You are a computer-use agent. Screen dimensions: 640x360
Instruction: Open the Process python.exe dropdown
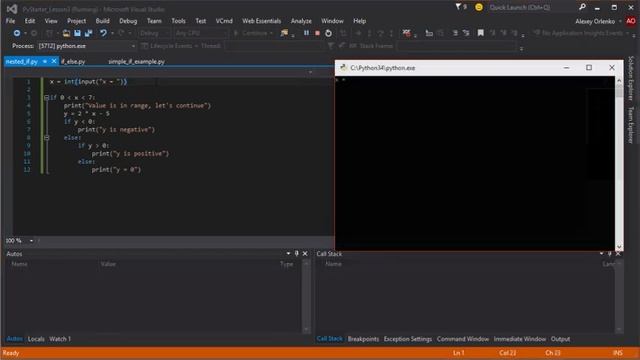87,46
